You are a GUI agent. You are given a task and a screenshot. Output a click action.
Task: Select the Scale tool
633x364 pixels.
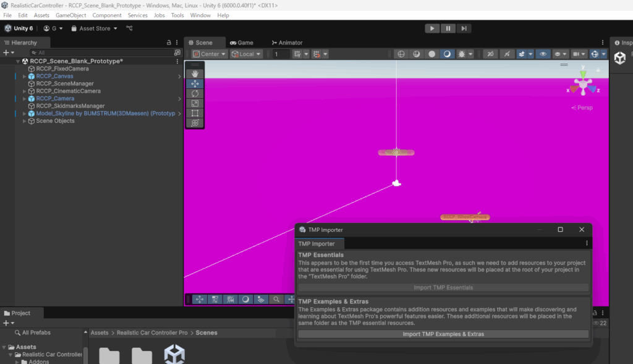tap(195, 103)
